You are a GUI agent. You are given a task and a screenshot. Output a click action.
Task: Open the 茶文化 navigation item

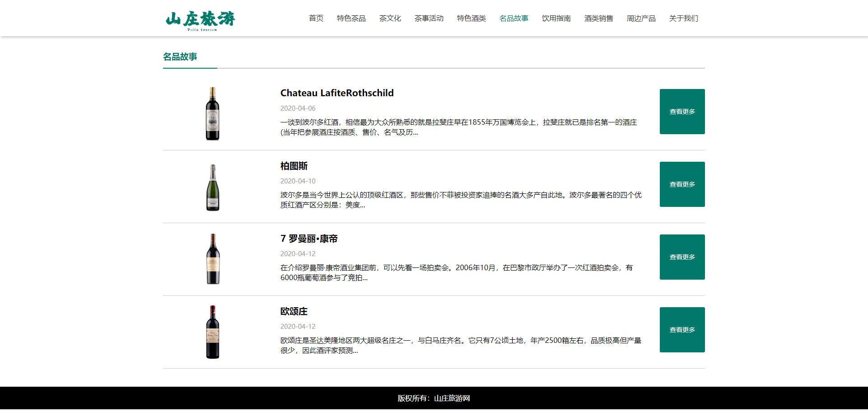390,19
